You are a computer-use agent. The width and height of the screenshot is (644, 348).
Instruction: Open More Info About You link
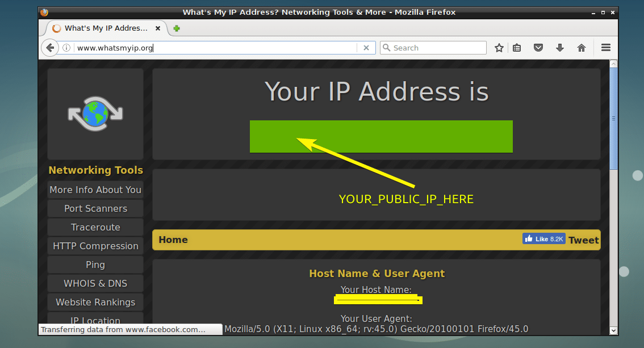[x=95, y=190]
